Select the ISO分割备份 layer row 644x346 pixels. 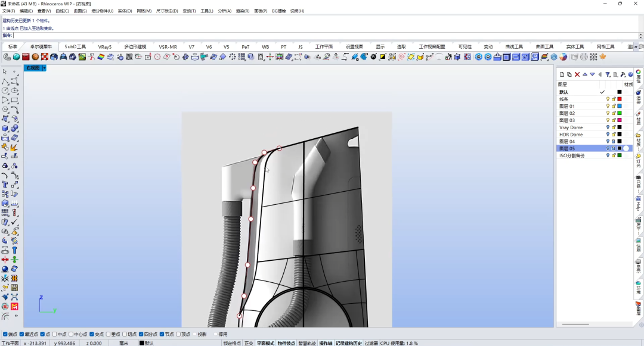click(595, 155)
